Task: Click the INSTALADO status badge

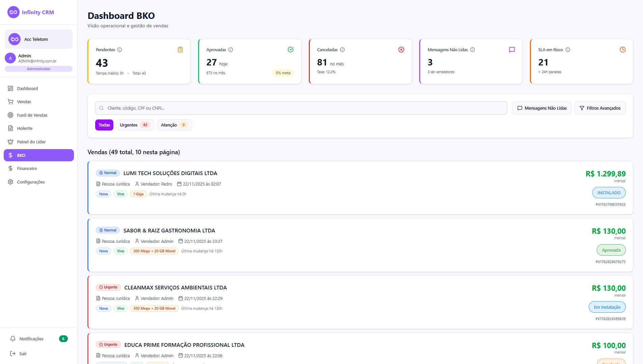Action: [x=609, y=193]
